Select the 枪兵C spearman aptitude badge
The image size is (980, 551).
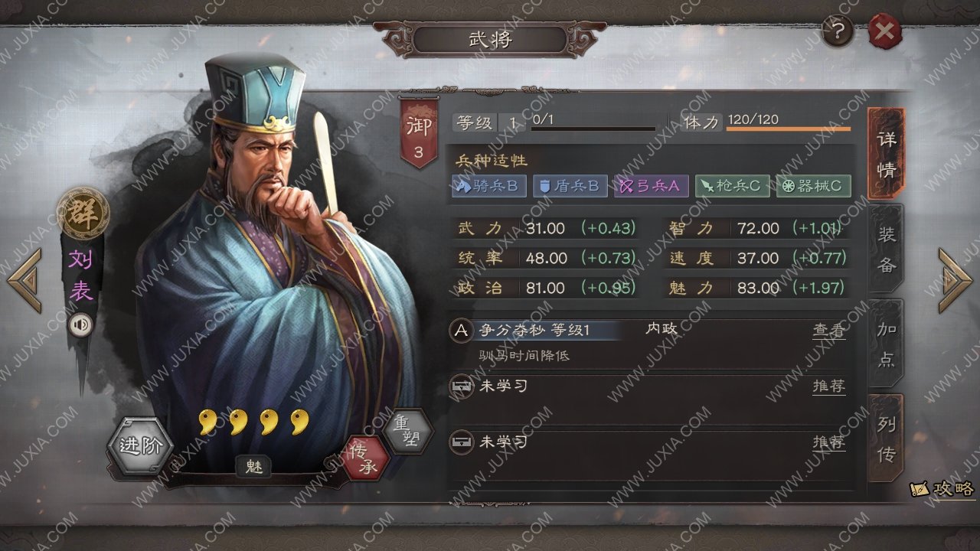[733, 186]
